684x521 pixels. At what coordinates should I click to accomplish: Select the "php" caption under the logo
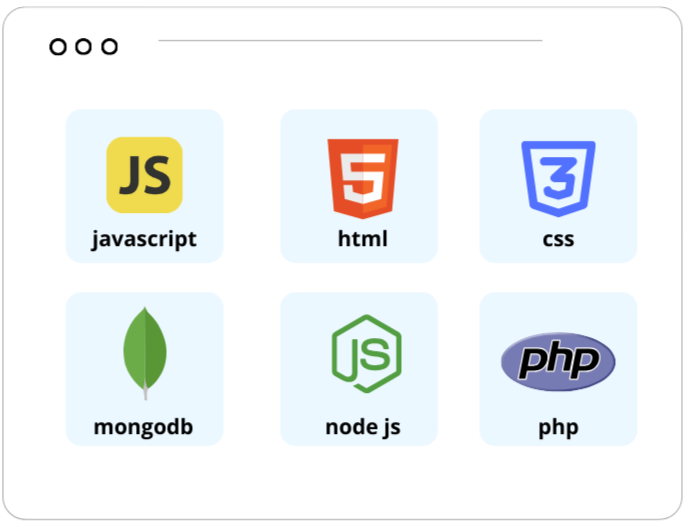click(558, 428)
